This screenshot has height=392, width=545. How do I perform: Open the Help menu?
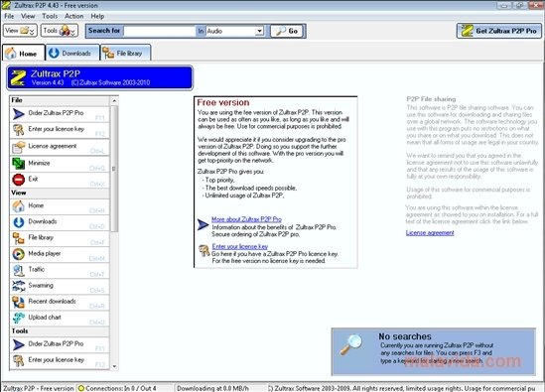pyautogui.click(x=97, y=16)
